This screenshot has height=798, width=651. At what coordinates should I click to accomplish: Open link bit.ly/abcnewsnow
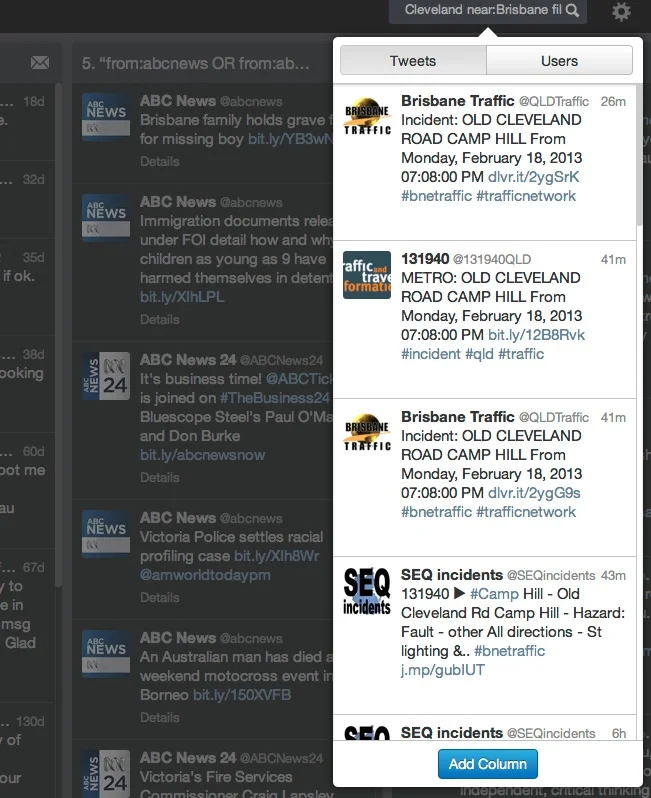click(203, 455)
